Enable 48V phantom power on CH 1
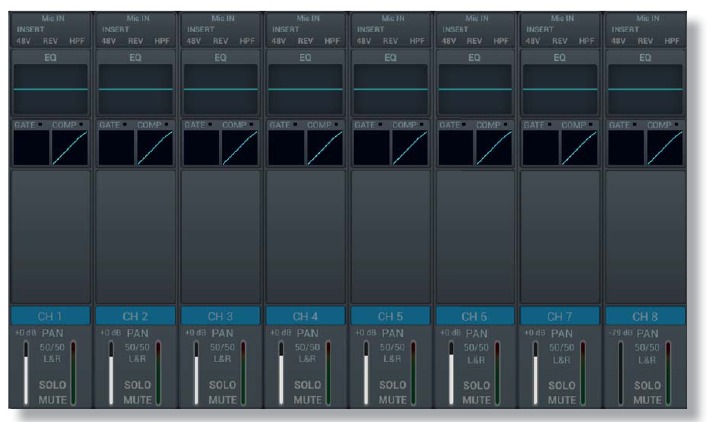The width and height of the screenshot is (718, 422). coord(23,41)
